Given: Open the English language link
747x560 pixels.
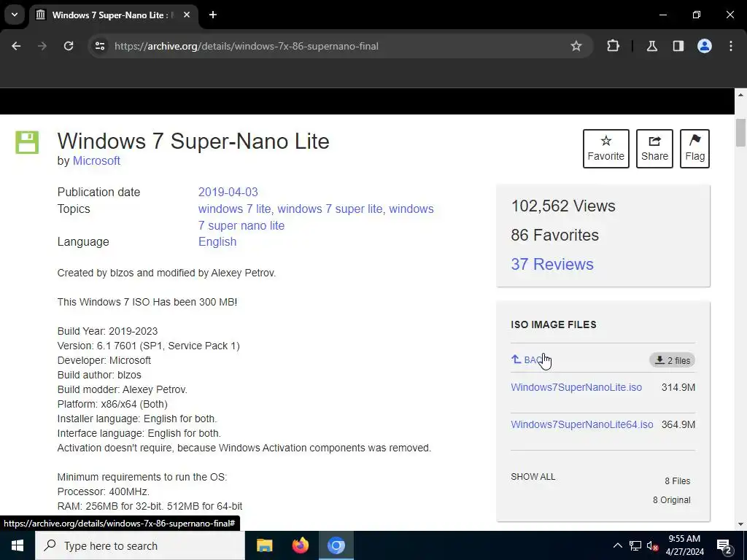Looking at the screenshot, I should (x=217, y=242).
